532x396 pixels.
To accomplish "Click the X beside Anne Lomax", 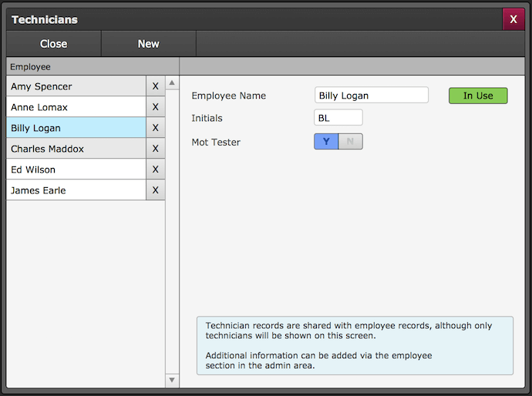I will [x=155, y=107].
